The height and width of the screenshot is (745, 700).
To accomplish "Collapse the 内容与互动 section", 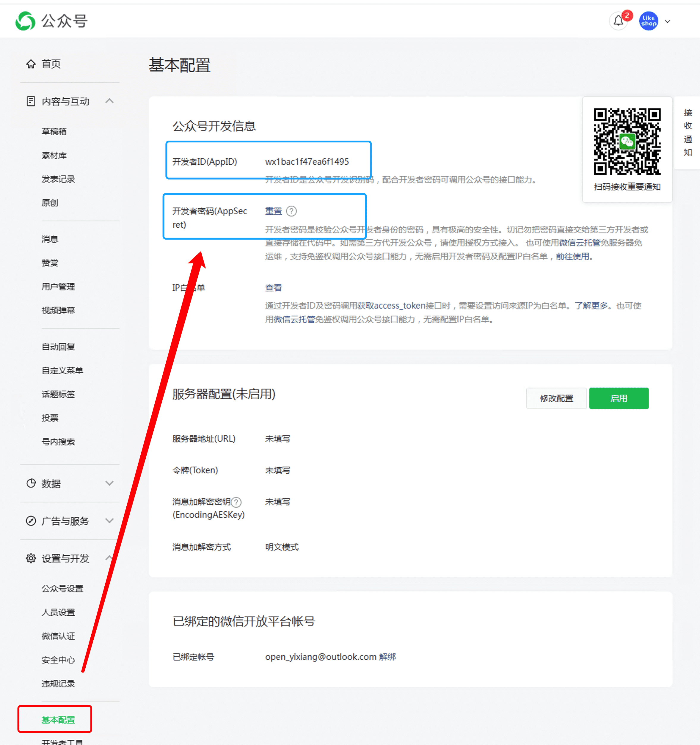I will [109, 101].
